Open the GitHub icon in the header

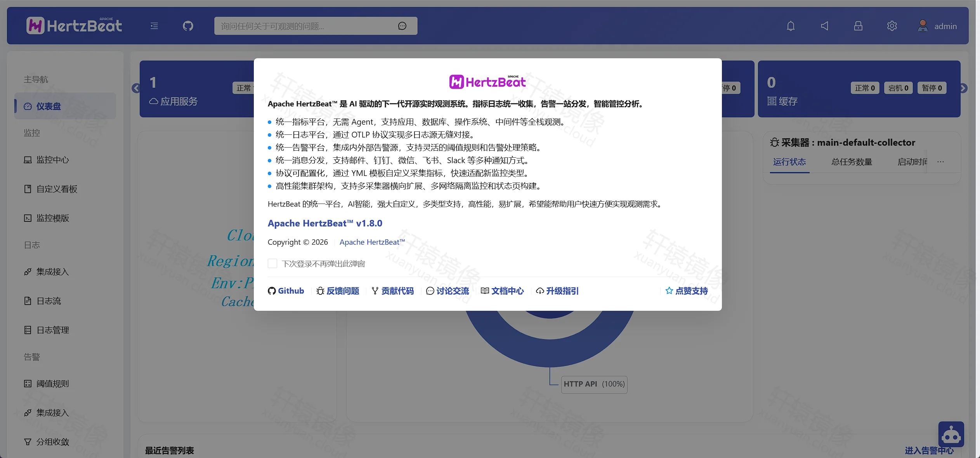pos(188,26)
